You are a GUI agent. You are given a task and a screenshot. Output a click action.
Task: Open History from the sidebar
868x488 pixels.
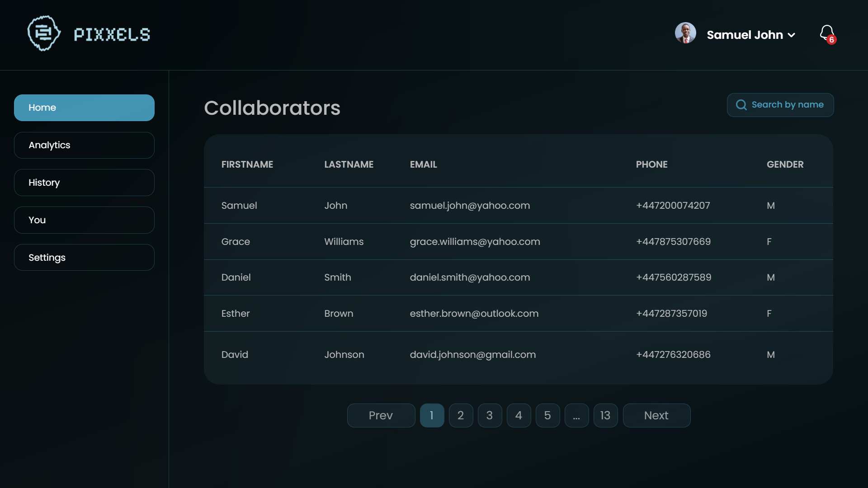point(84,183)
